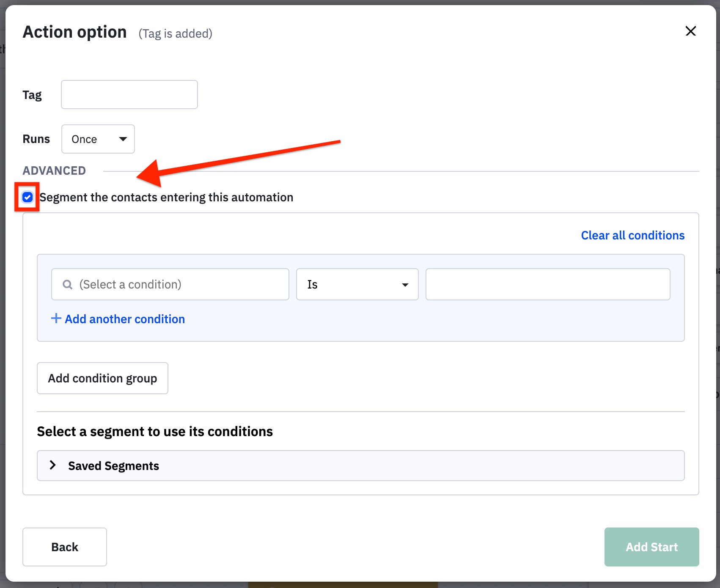
Task: Focus the Tag input field
Action: pyautogui.click(x=129, y=95)
